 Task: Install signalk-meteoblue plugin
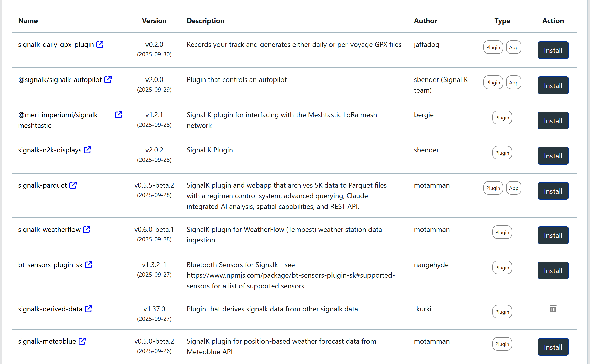click(553, 347)
